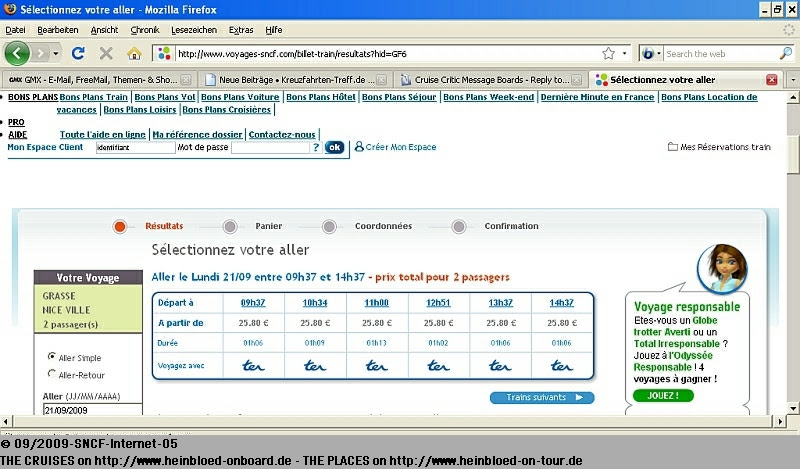Open the Hilfe menu
800x469 pixels.
point(273,30)
